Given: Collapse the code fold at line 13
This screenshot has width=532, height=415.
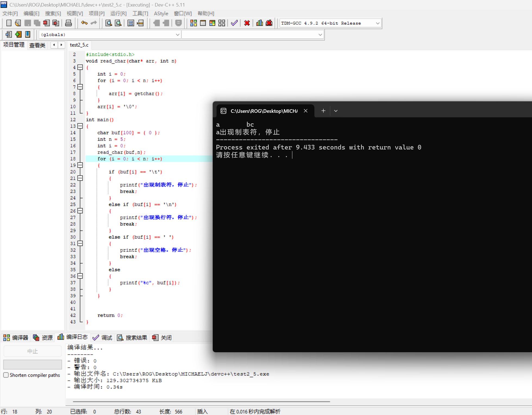Looking at the screenshot, I should click(80, 126).
